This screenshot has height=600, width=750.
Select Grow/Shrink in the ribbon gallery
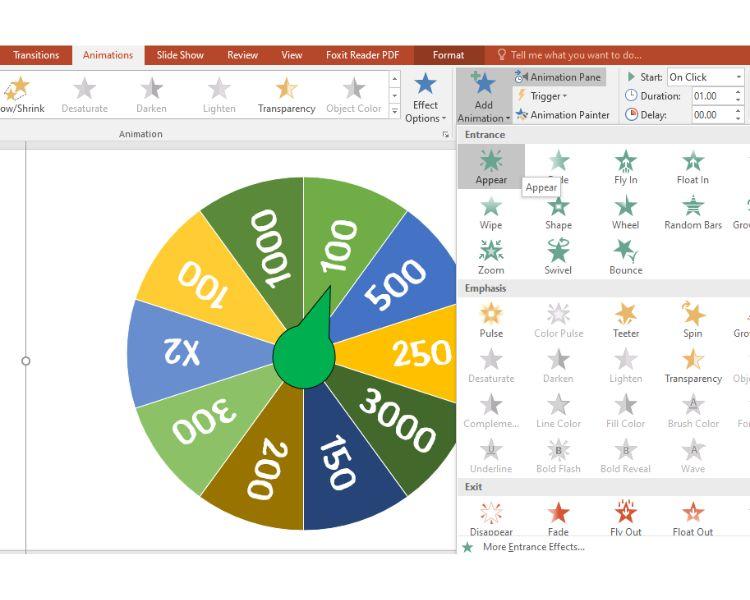tap(22, 95)
